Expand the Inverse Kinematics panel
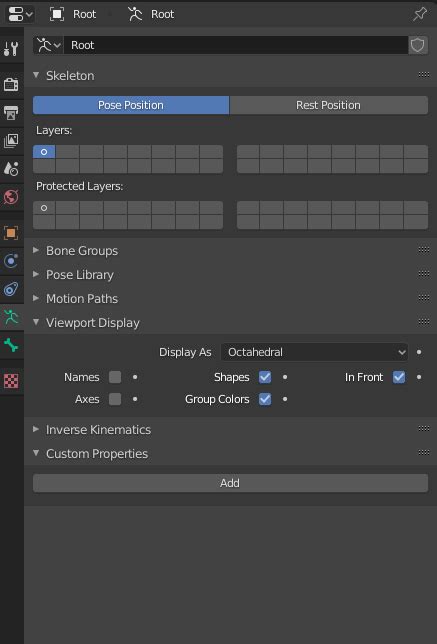The height and width of the screenshot is (644, 437). tap(98, 430)
